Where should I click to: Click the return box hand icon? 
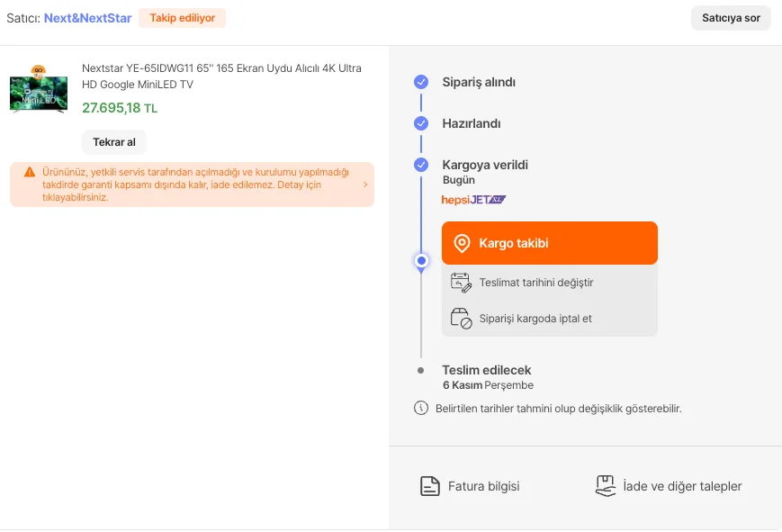point(606,486)
